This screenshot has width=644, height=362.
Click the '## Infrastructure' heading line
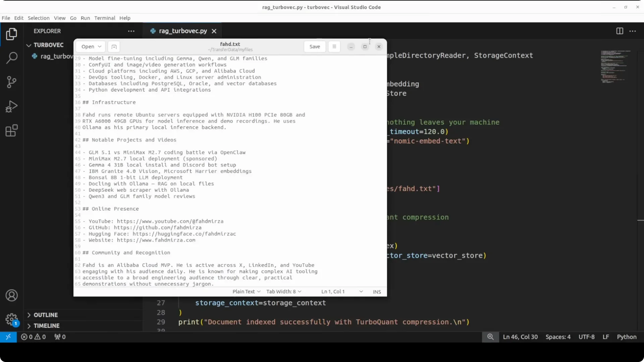109,102
